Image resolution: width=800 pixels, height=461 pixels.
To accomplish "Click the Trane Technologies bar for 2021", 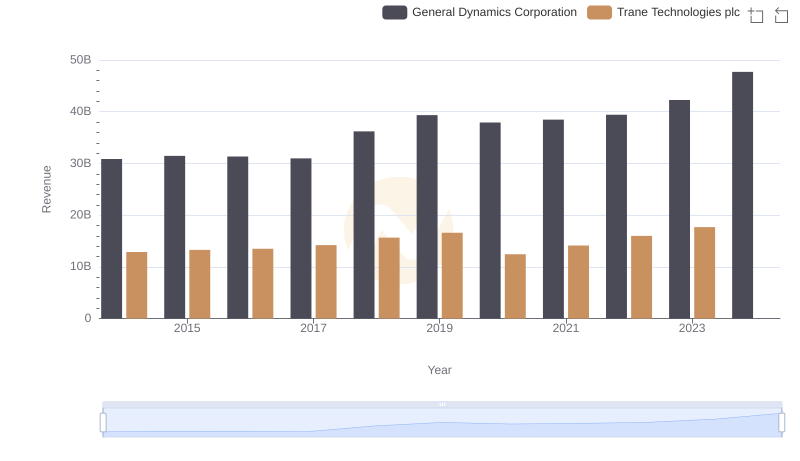I will click(x=578, y=282).
